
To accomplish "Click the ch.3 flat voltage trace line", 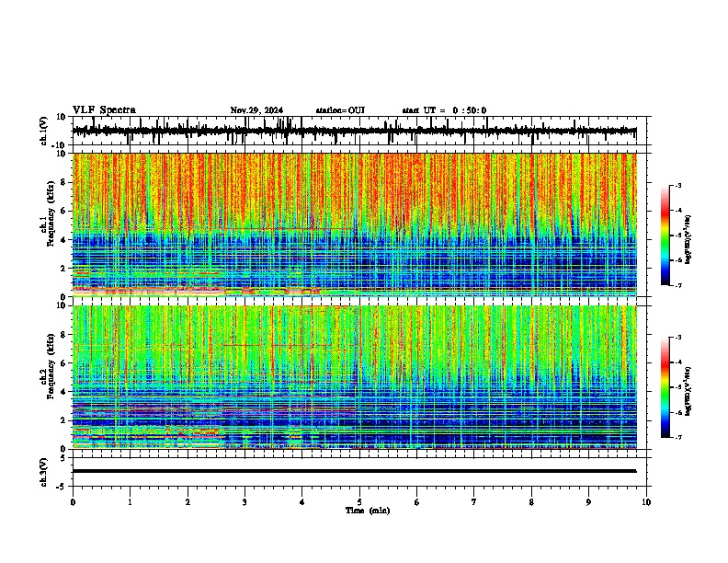I will click(354, 471).
